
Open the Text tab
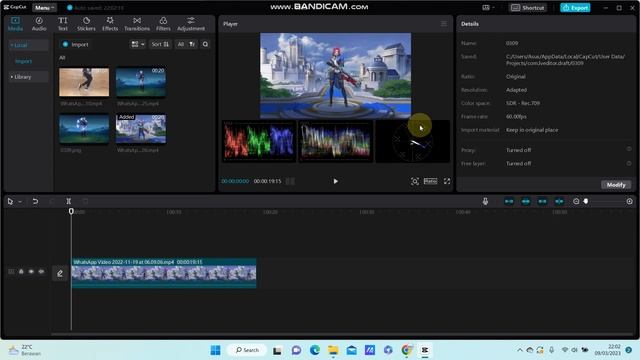[x=62, y=24]
